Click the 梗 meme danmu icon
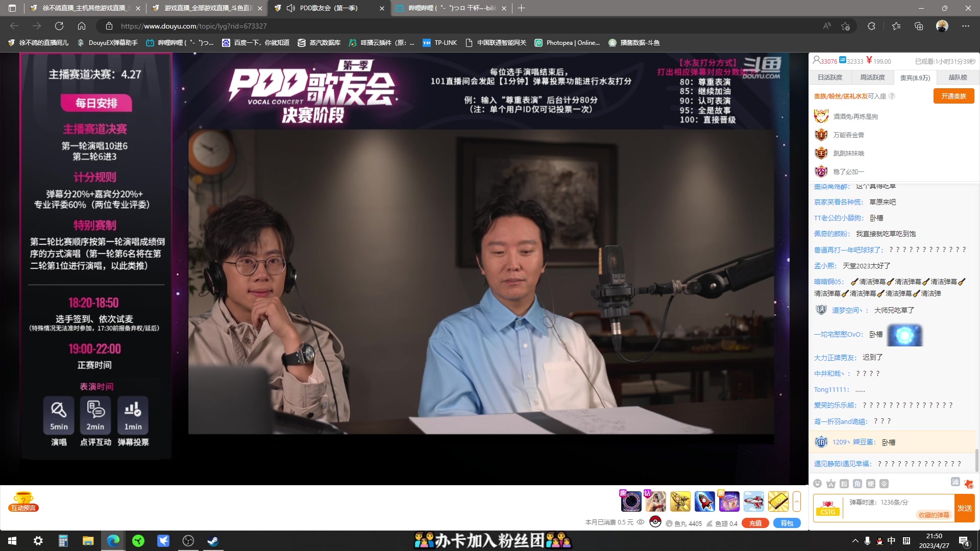Screen dimensions: 980x551 [x=871, y=484]
